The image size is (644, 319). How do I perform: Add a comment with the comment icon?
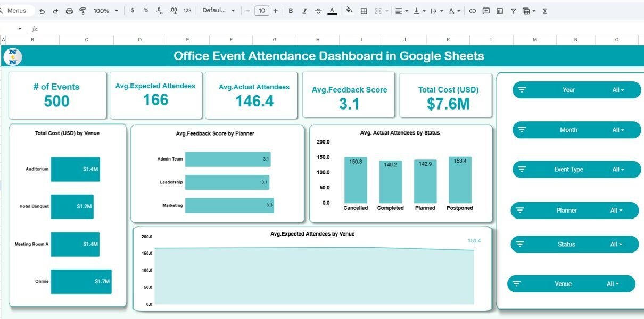tap(486, 11)
